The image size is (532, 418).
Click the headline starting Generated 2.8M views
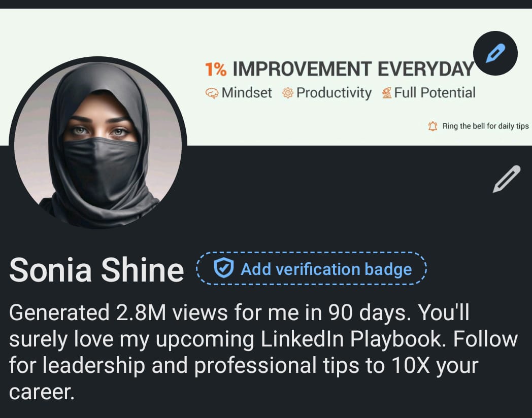(263, 352)
